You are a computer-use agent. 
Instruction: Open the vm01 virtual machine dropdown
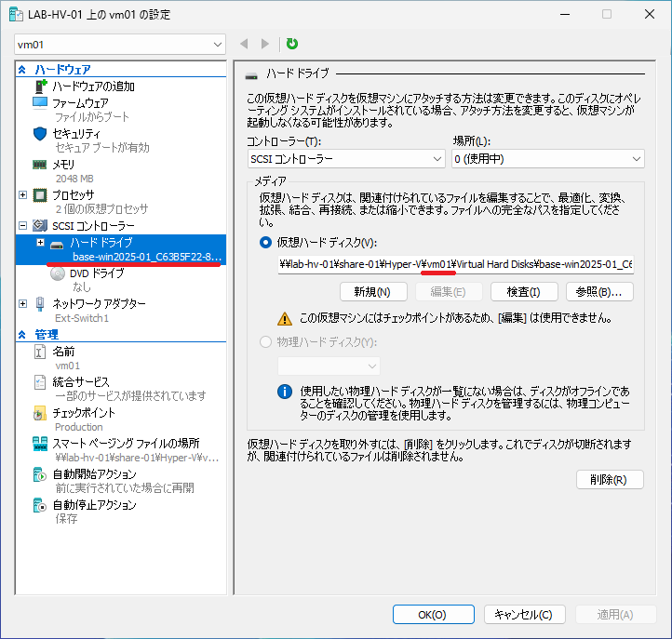pyautogui.click(x=120, y=45)
